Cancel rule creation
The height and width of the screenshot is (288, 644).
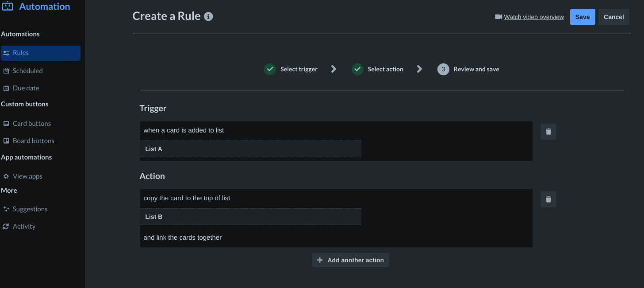[614, 17]
